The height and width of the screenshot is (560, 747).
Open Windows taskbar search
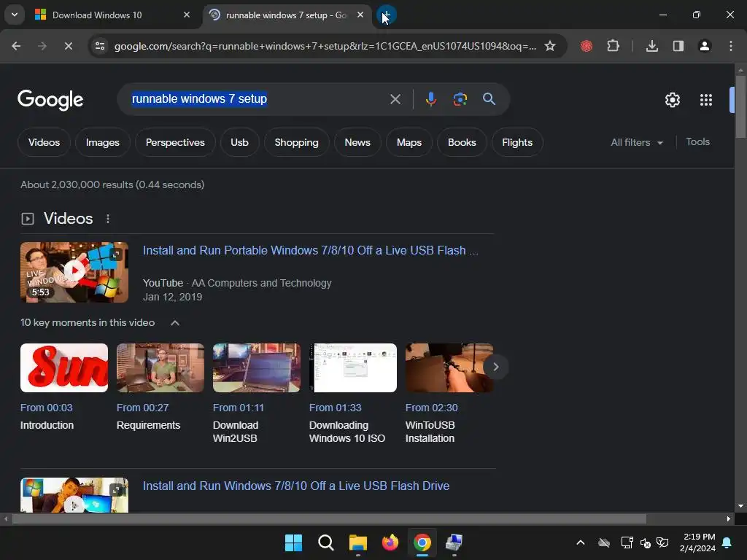pyautogui.click(x=326, y=542)
